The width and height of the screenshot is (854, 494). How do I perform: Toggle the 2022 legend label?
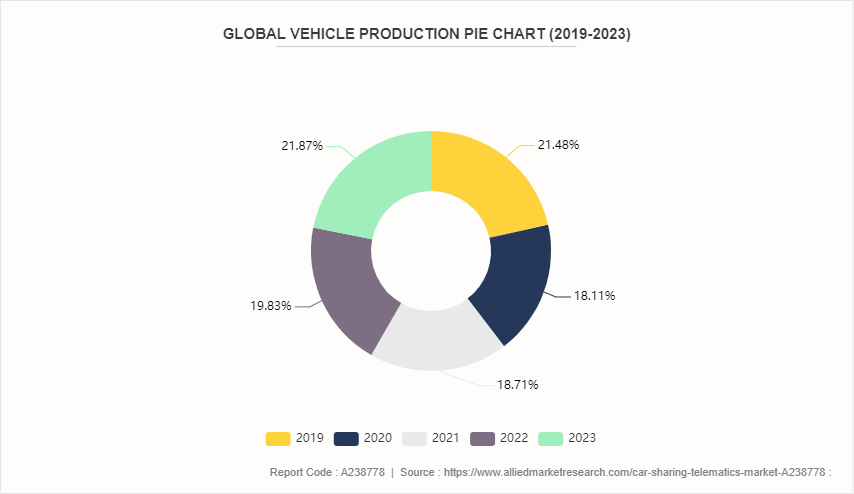point(515,438)
